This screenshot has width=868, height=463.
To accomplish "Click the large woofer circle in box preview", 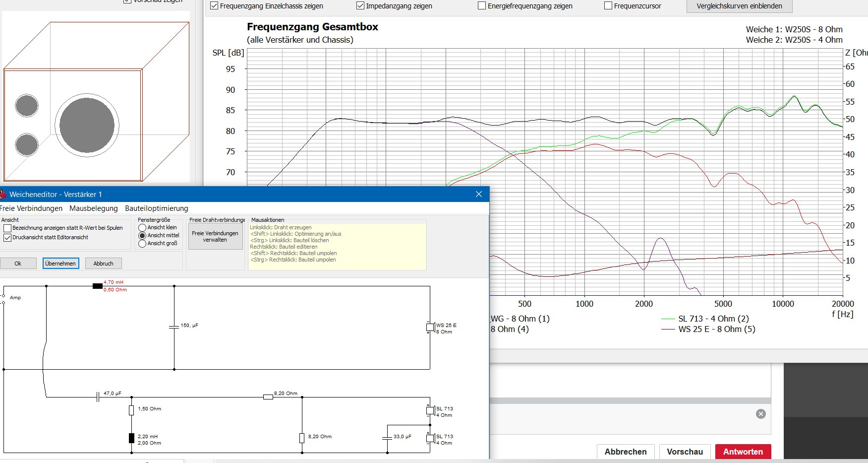I will [x=87, y=125].
